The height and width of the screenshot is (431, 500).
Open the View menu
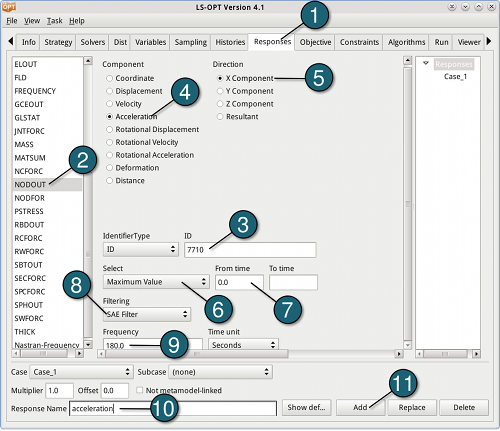pyautogui.click(x=32, y=21)
